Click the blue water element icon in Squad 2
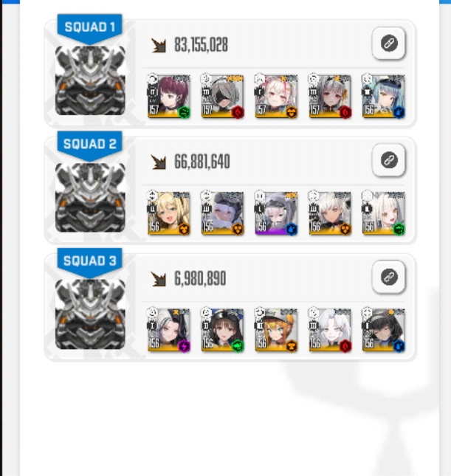 [x=292, y=230]
